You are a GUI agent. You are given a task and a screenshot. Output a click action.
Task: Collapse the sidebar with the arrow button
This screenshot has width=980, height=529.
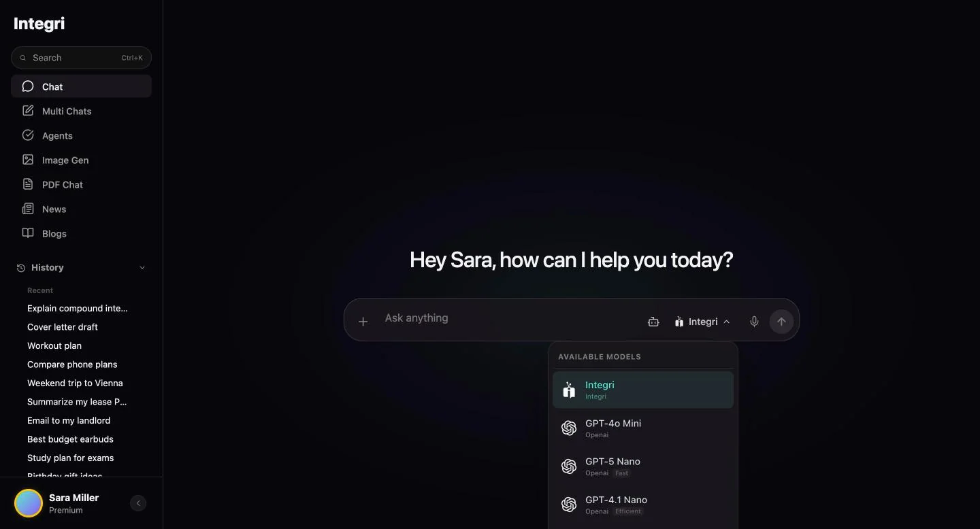pos(138,503)
